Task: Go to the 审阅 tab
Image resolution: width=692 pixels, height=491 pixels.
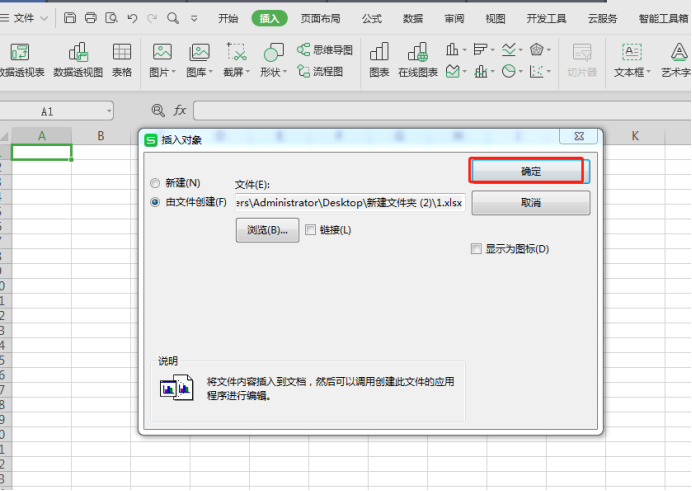Action: (454, 19)
